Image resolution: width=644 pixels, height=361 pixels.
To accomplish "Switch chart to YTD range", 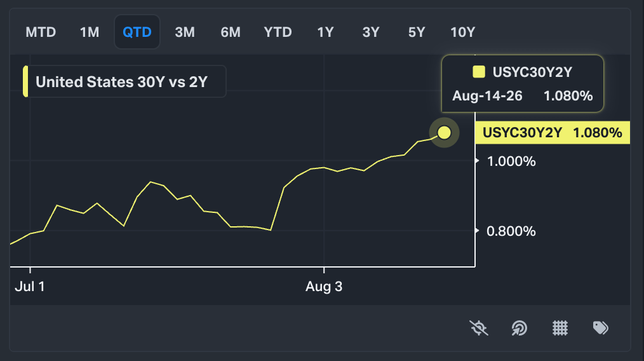I will click(278, 32).
